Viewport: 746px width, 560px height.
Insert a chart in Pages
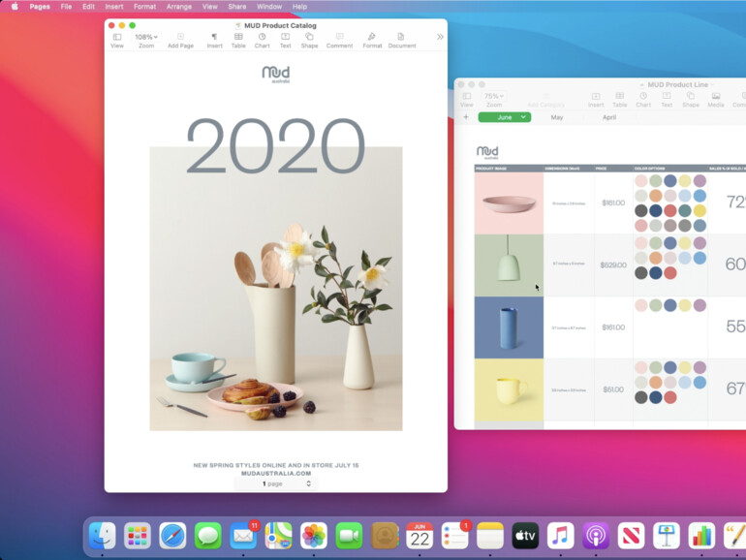tap(263, 41)
